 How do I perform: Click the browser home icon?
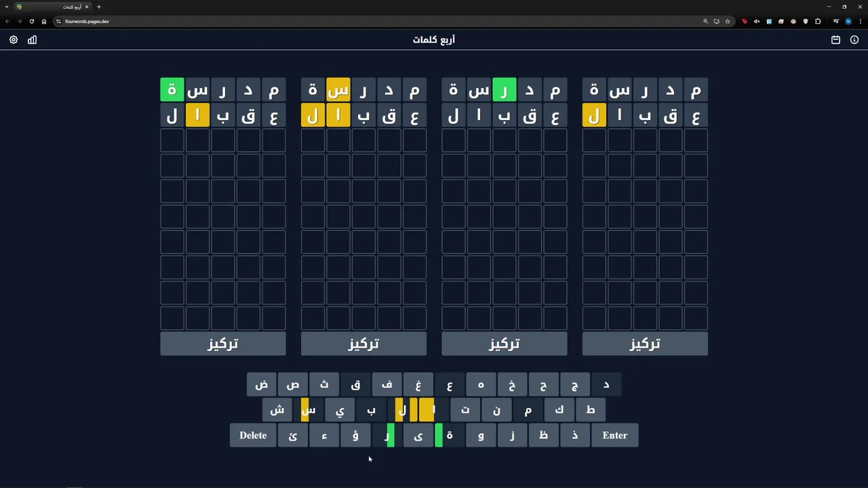44,21
